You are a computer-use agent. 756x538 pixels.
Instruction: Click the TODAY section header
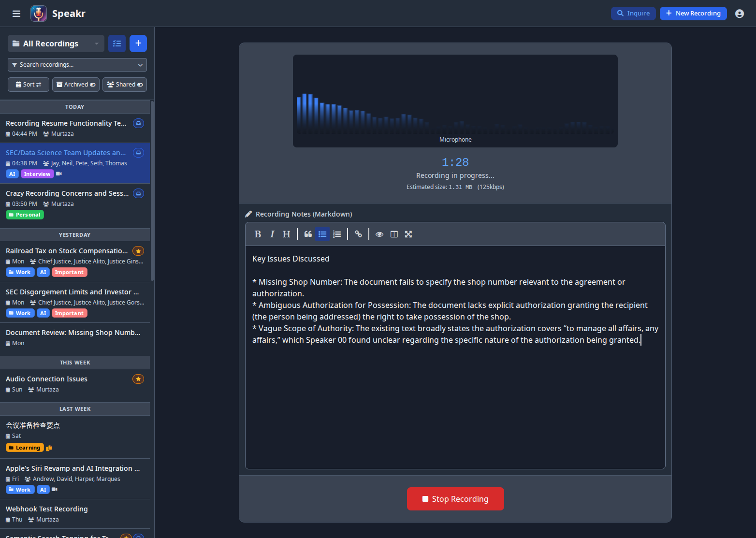tap(75, 107)
